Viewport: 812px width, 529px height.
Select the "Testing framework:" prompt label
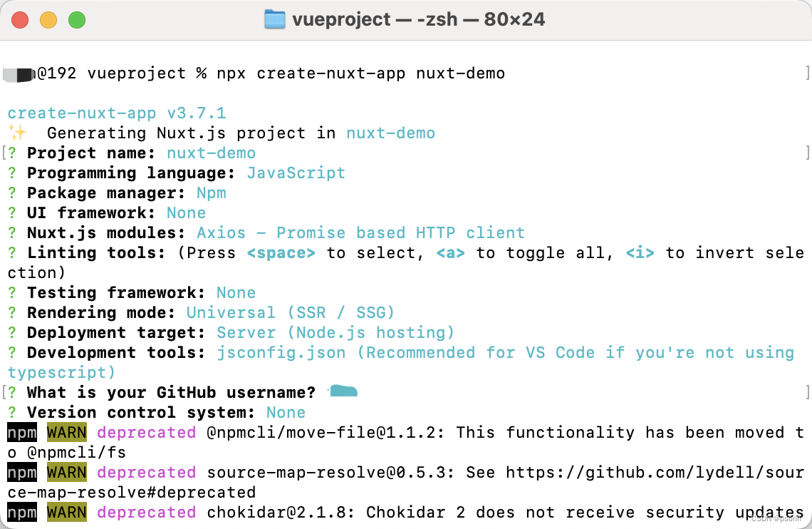coord(116,293)
